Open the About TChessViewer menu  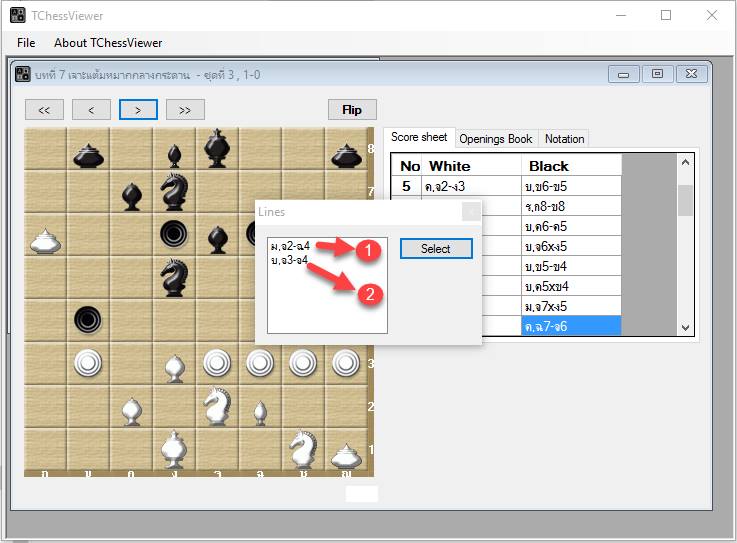tap(108, 43)
